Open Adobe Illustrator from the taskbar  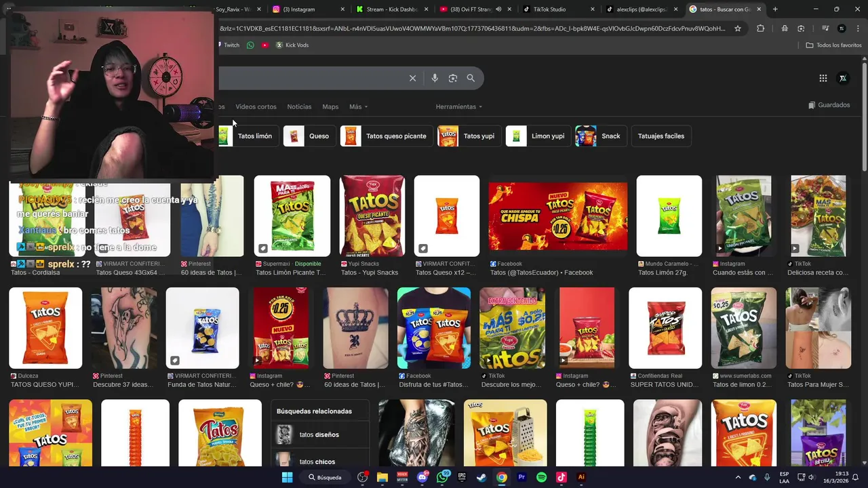coord(581,477)
